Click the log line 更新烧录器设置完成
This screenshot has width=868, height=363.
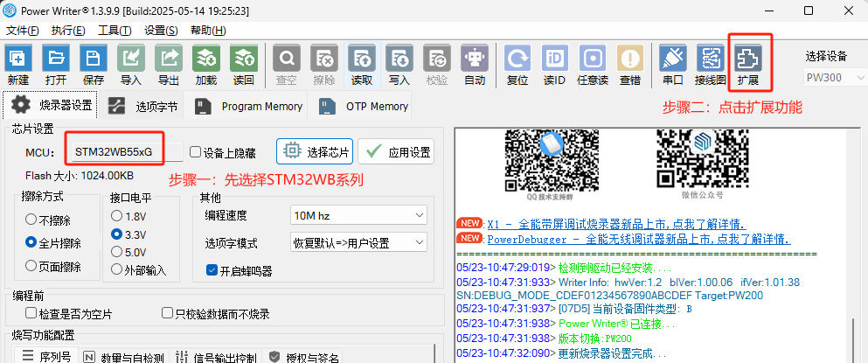tap(561, 353)
